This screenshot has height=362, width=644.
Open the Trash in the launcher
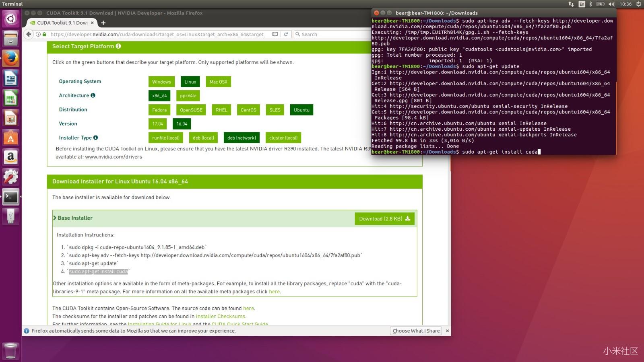pyautogui.click(x=10, y=351)
